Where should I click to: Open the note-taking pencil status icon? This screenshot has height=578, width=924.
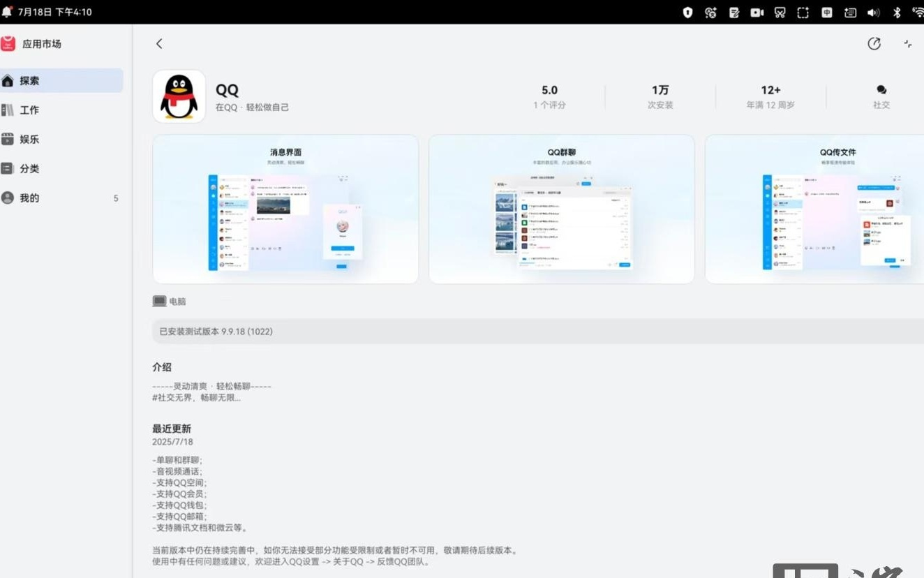coord(734,12)
